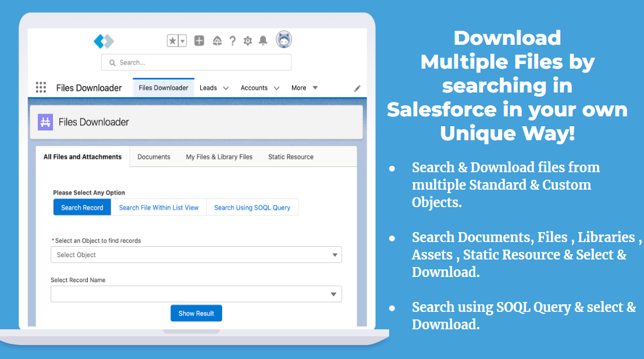644x359 pixels.
Task: Click the user avatar photo
Action: 283,39
